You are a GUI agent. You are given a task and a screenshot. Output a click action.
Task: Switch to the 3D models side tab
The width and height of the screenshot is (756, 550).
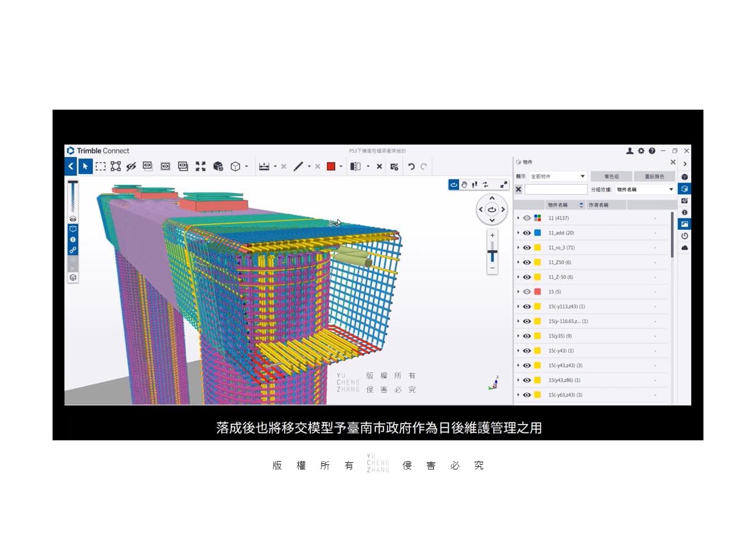[684, 177]
